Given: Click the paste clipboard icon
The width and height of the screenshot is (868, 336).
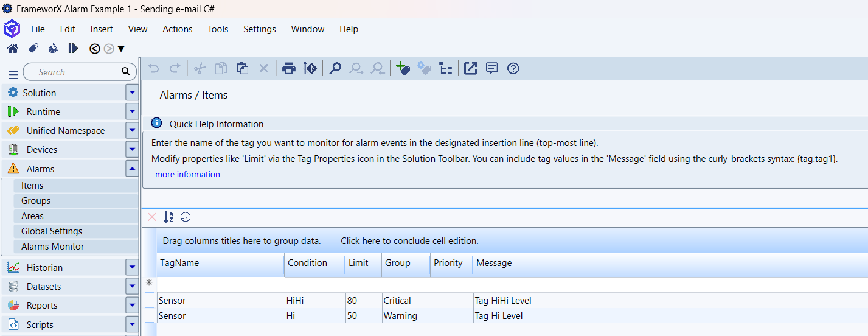Looking at the screenshot, I should pyautogui.click(x=242, y=69).
